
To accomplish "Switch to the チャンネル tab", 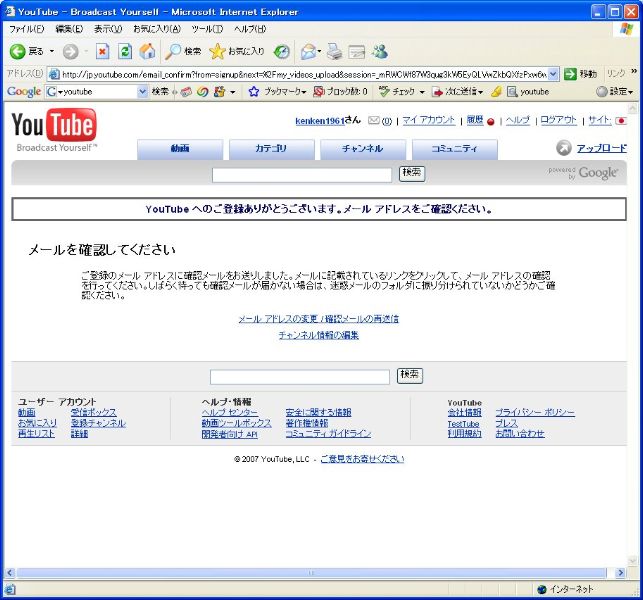I will [x=362, y=149].
